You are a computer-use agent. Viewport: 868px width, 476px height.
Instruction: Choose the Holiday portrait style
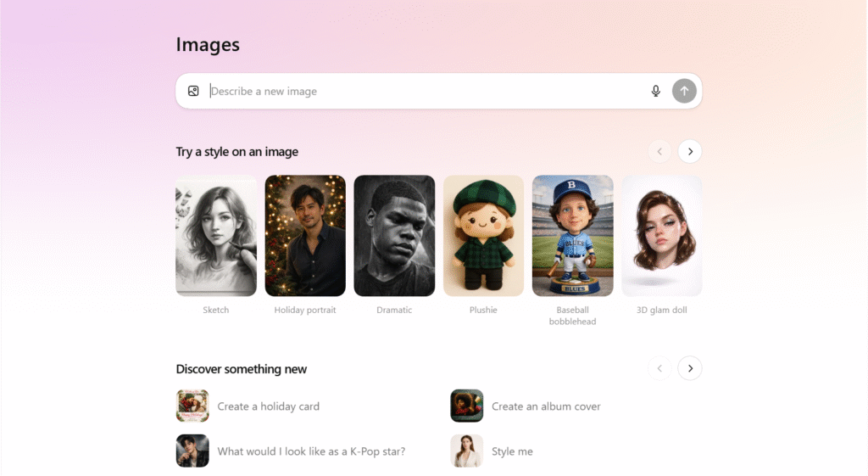(x=305, y=236)
